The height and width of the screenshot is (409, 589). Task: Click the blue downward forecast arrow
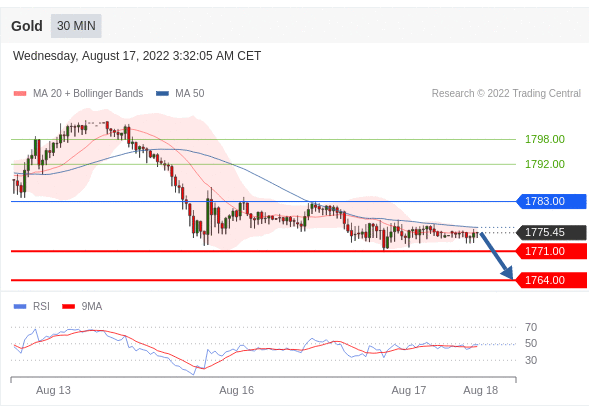pos(497,256)
